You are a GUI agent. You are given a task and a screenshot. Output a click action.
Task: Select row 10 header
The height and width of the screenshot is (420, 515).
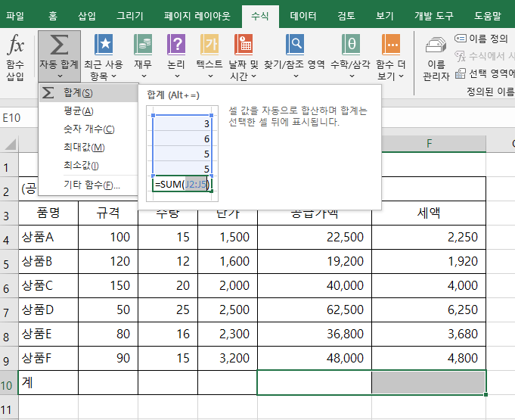(x=9, y=383)
